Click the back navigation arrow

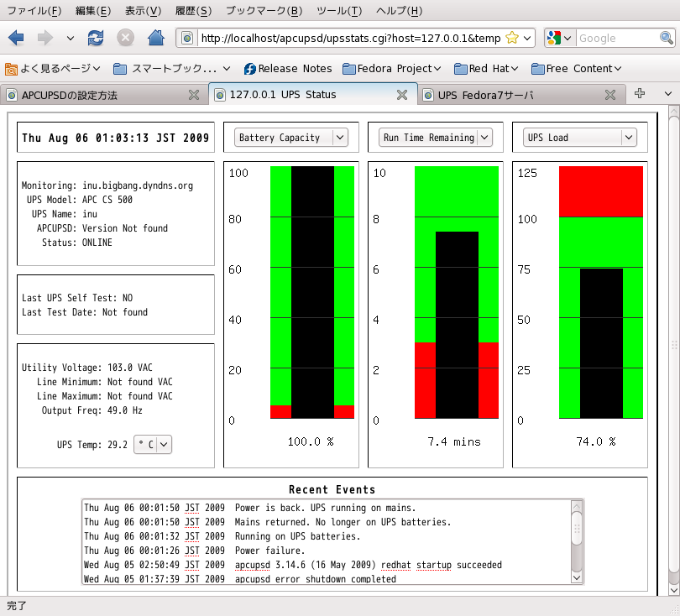(18, 38)
